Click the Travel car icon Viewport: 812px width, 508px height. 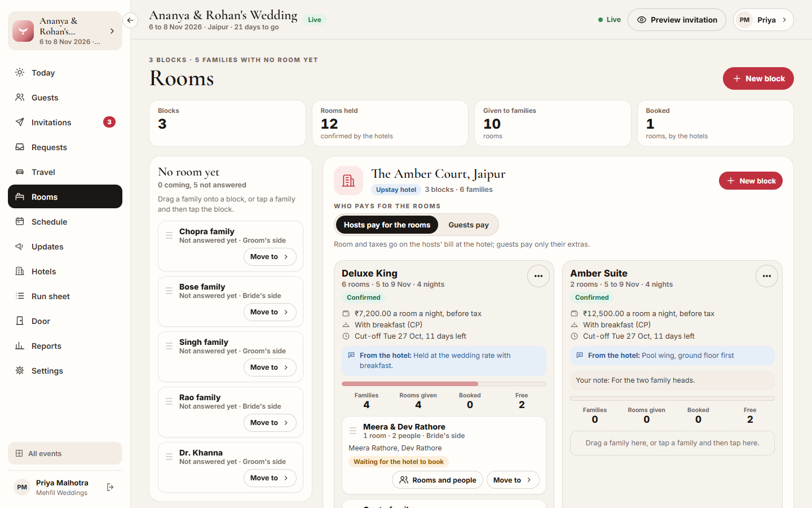pyautogui.click(x=20, y=172)
